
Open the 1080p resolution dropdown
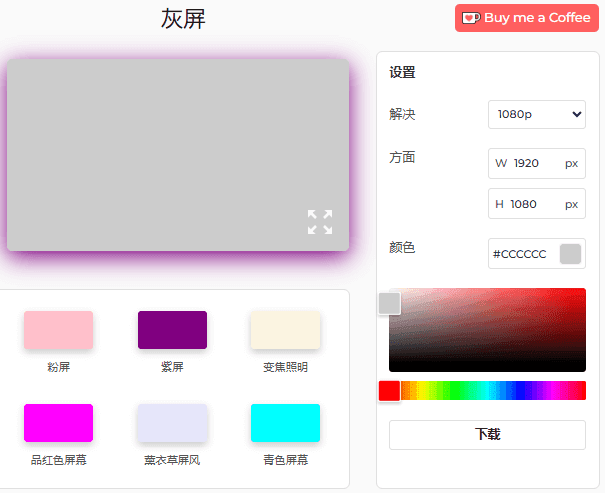click(536, 115)
